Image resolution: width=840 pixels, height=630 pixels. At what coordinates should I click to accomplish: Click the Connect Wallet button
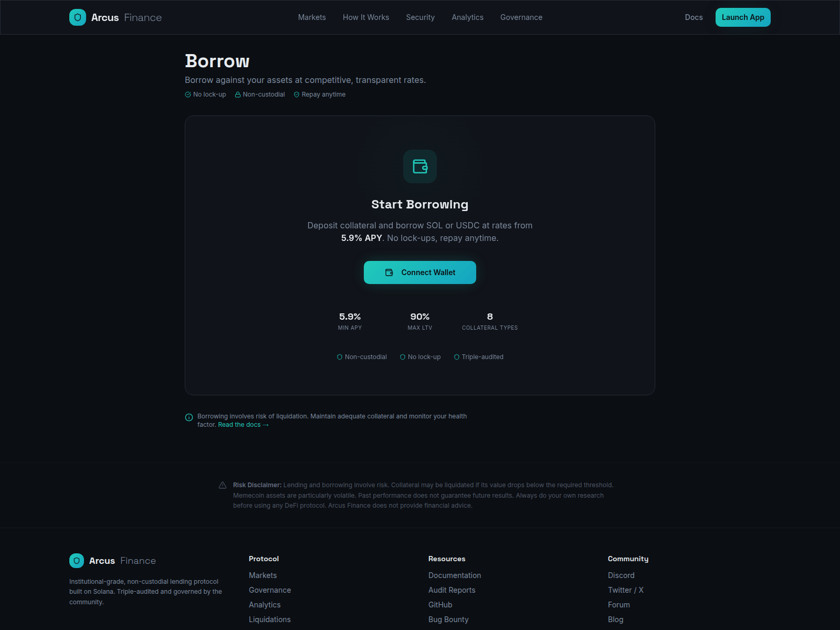coord(420,272)
